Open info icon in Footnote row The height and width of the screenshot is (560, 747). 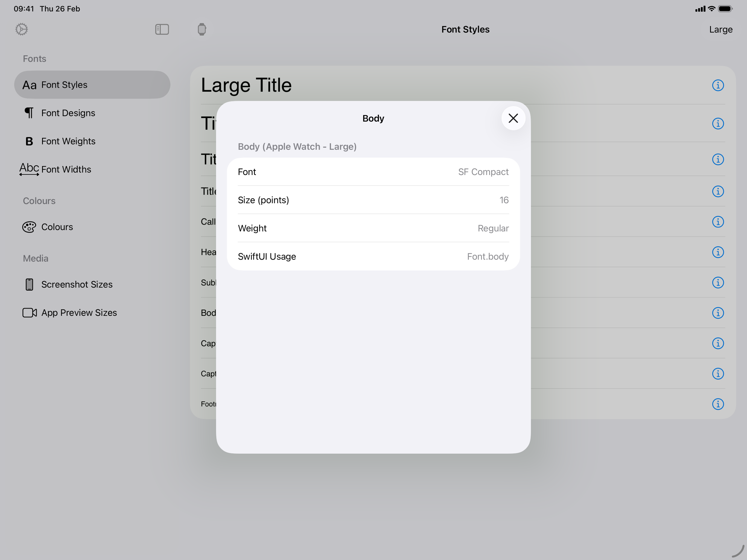click(x=718, y=404)
